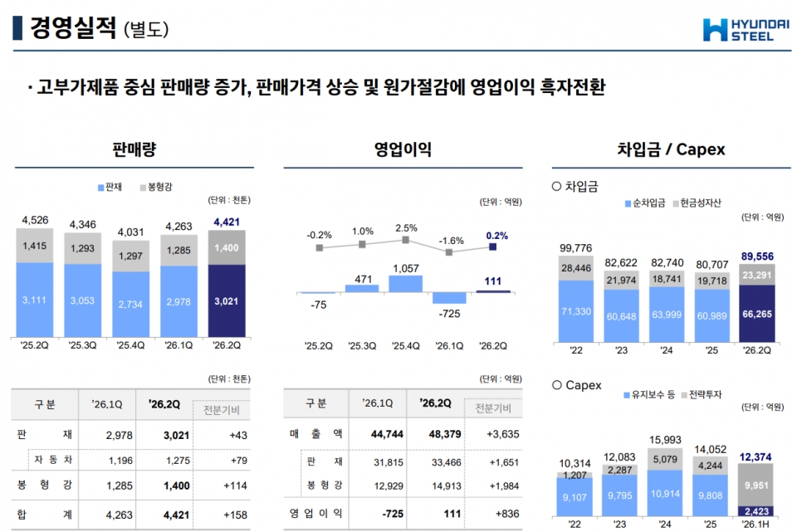The height and width of the screenshot is (532, 797).
Task: Click the 전분기비 header in sales table
Action: (x=221, y=411)
